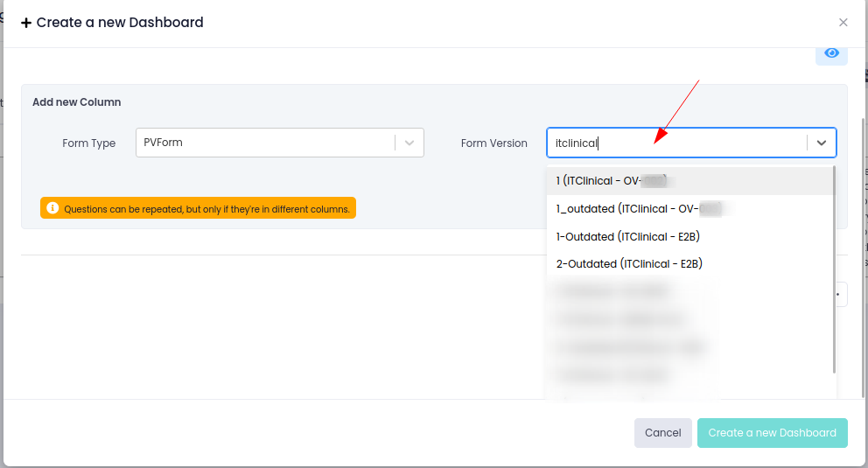
Task: Collapse the Form Version dropdown arrow
Action: click(x=822, y=143)
